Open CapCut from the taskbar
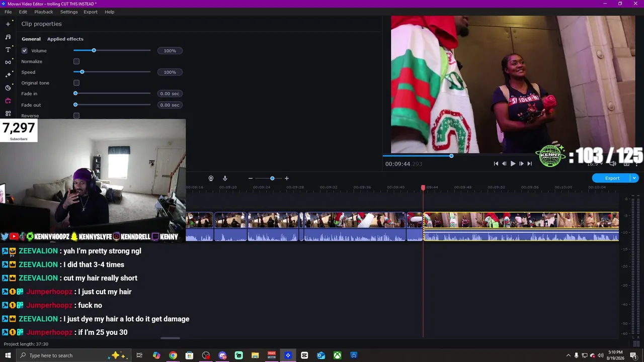 [304, 355]
